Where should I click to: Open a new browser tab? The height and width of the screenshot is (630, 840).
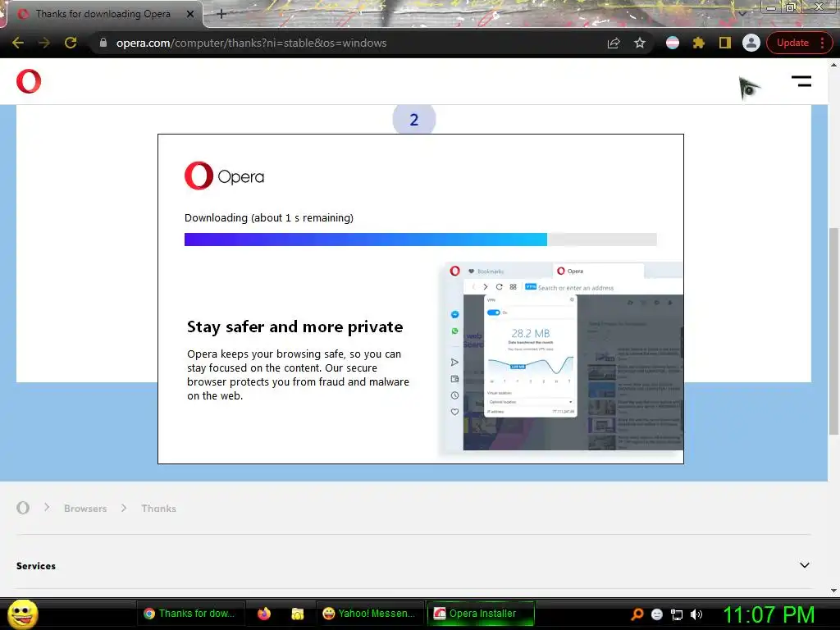(221, 14)
